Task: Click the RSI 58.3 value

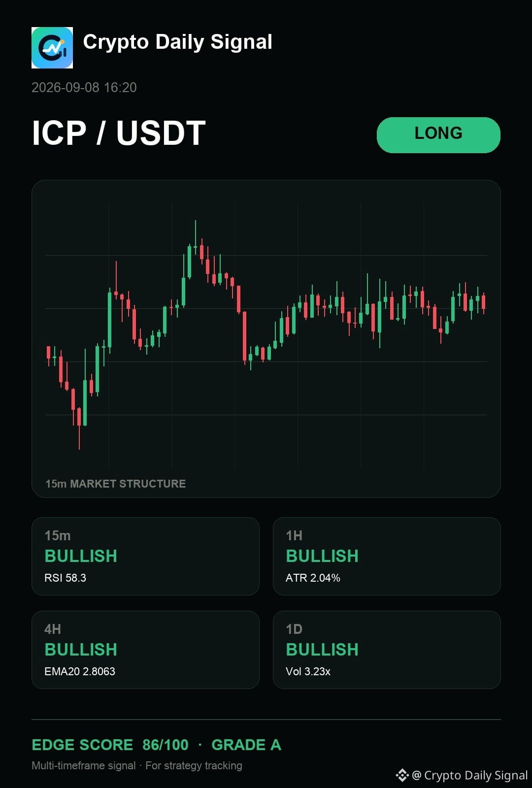Action: click(66, 578)
